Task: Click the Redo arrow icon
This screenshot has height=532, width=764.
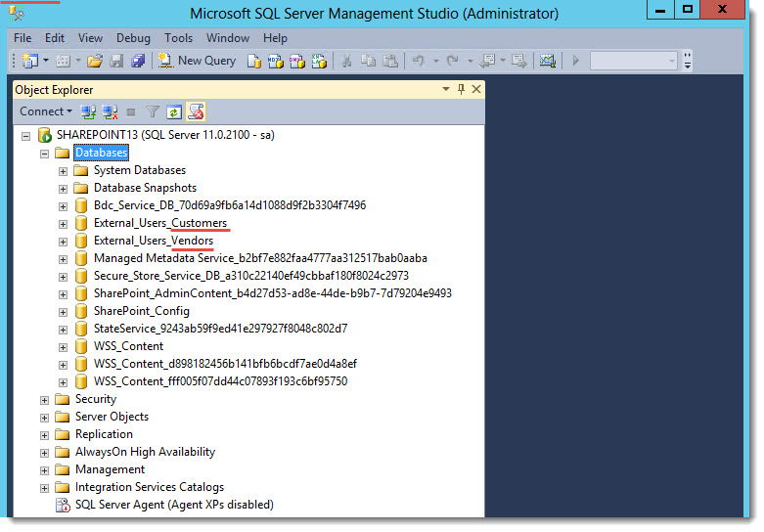Action: pos(453,61)
